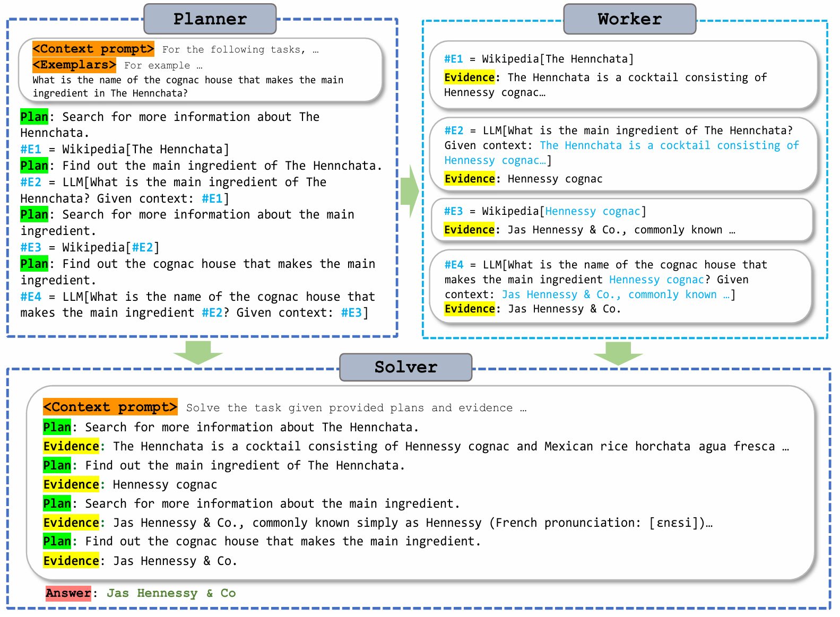Click the #E3 label in the Worker panel
This screenshot has height=617, width=840.
454,211
